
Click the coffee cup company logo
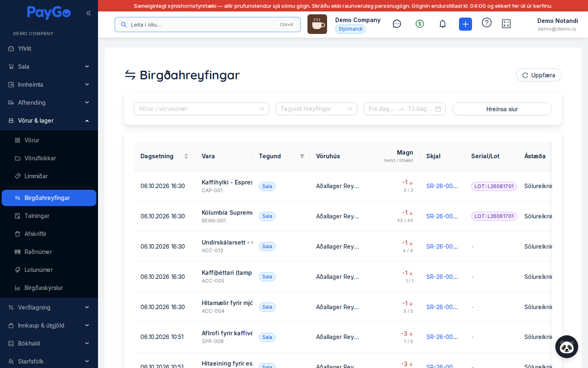point(317,24)
